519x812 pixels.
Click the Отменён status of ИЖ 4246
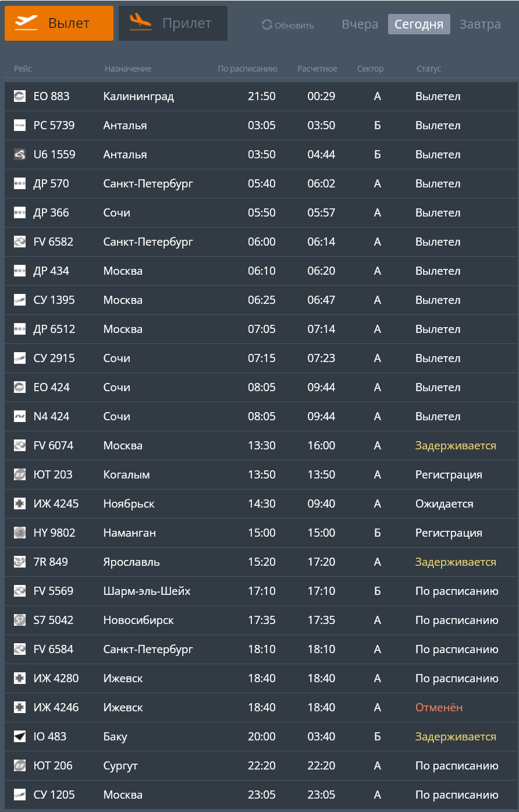pos(439,707)
